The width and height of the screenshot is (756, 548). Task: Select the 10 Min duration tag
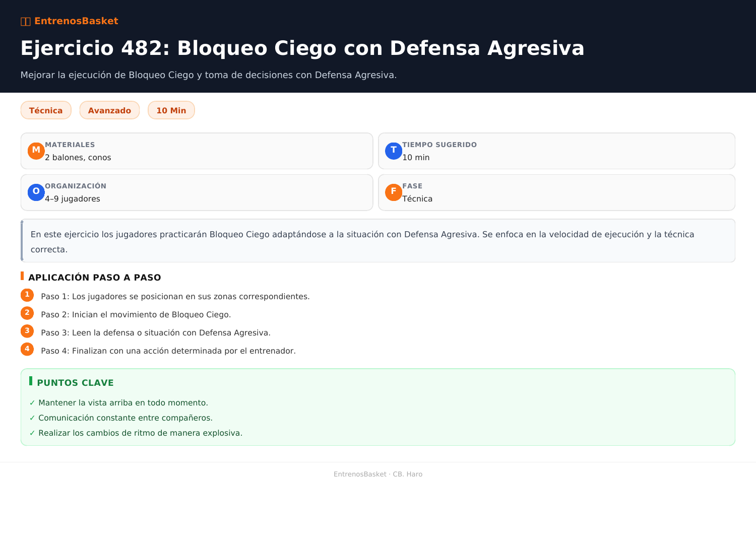coord(171,110)
